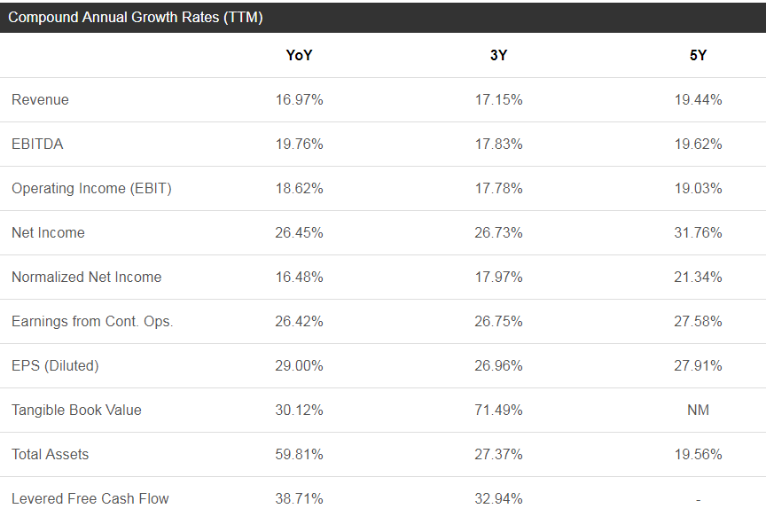766x532 pixels.
Task: Click the 5Y column header
Action: coord(698,55)
